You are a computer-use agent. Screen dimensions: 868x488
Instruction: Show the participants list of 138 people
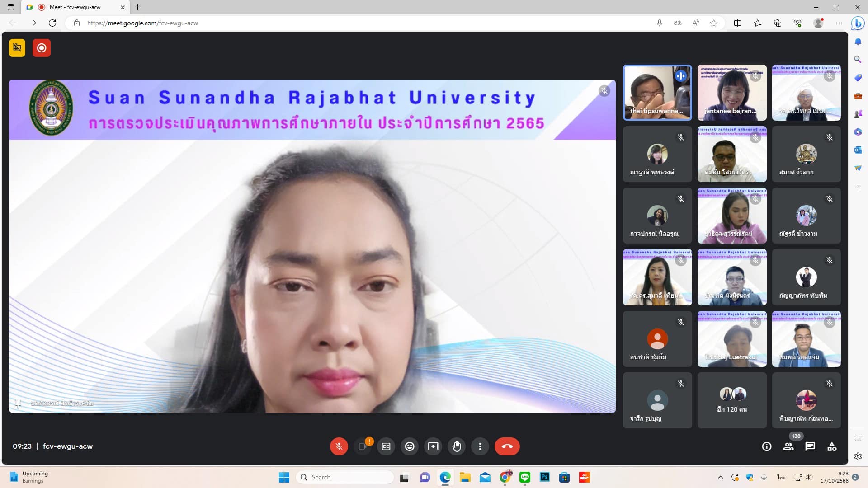788,446
